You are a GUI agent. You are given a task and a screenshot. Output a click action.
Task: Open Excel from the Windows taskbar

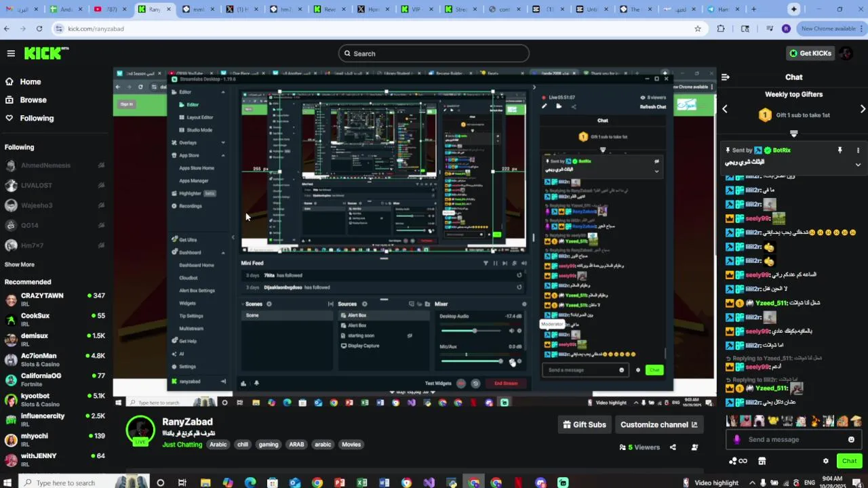pyautogui.click(x=362, y=483)
